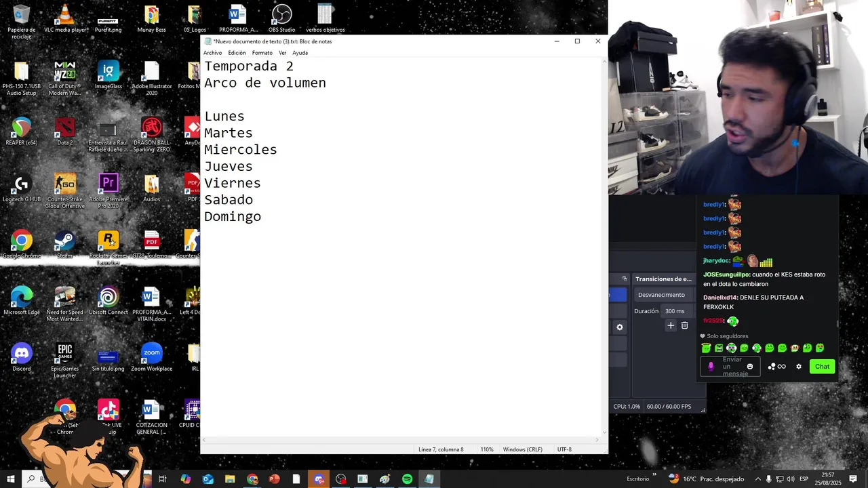Select the ImageGlass desktop icon

(x=108, y=75)
